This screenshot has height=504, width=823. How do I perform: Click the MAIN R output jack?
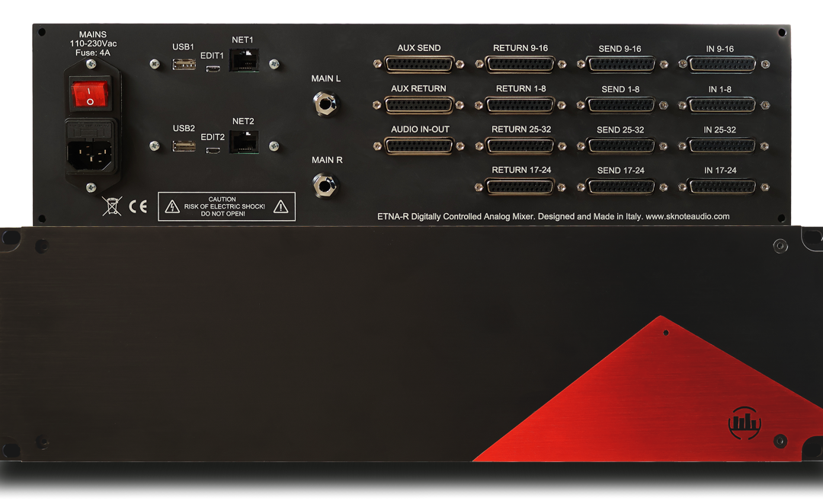tap(326, 184)
